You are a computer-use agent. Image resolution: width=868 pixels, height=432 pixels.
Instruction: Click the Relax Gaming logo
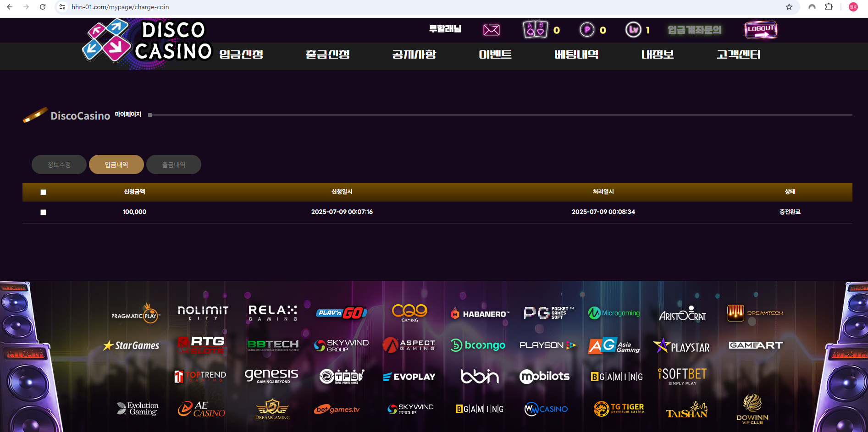tap(273, 313)
